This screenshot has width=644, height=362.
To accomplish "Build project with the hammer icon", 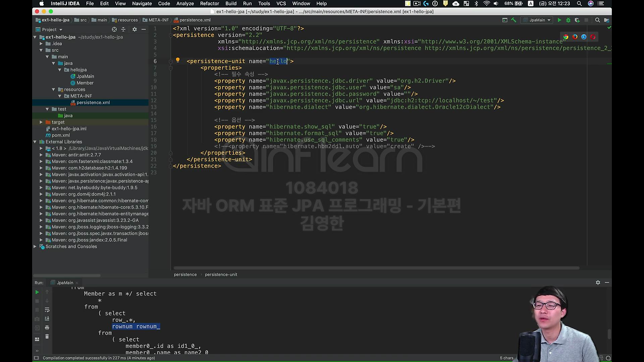I will tap(513, 20).
